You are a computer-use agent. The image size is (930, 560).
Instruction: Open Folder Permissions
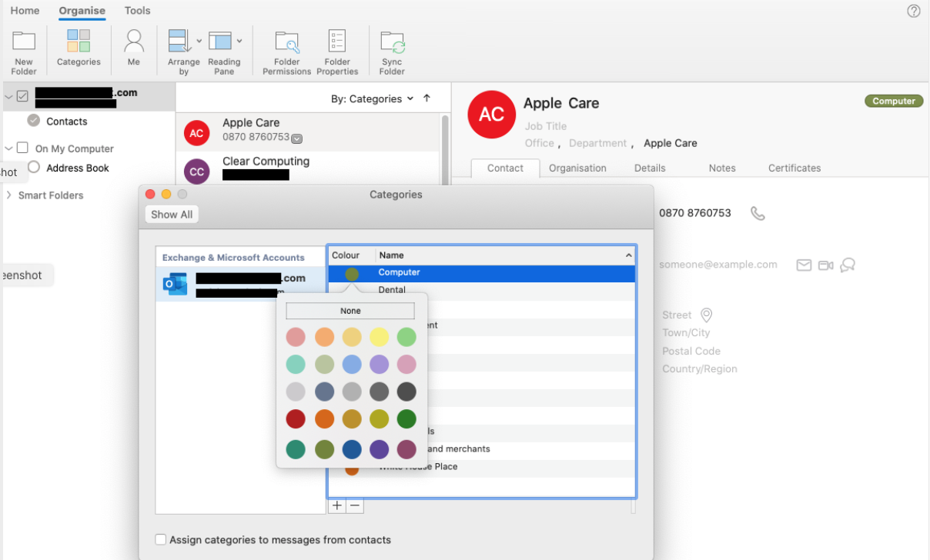pos(287,52)
